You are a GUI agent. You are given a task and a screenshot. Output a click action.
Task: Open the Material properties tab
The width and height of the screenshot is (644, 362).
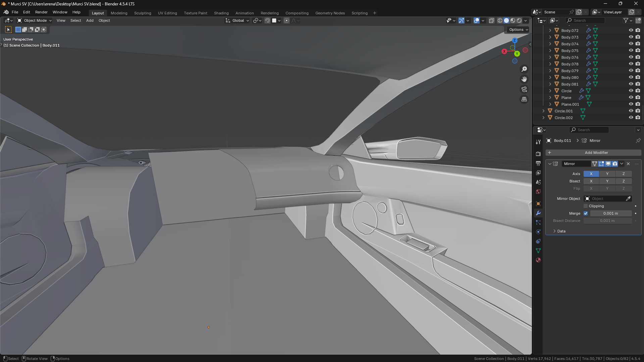point(538,260)
